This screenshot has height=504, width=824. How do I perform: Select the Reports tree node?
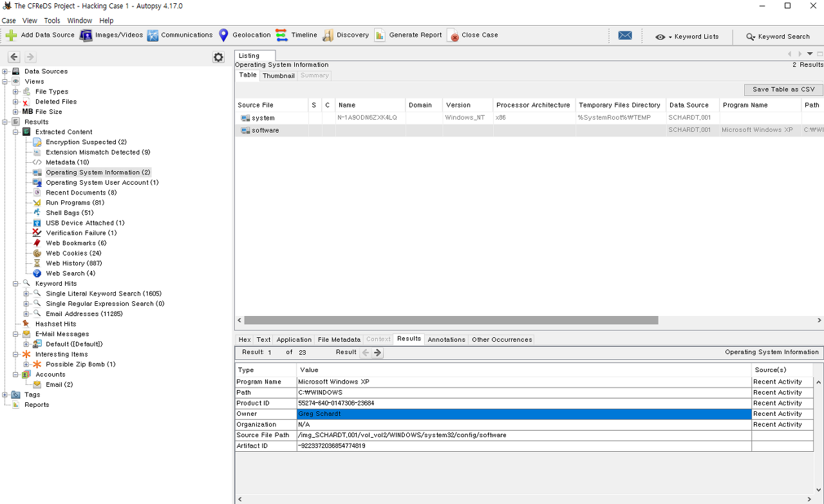coord(37,405)
